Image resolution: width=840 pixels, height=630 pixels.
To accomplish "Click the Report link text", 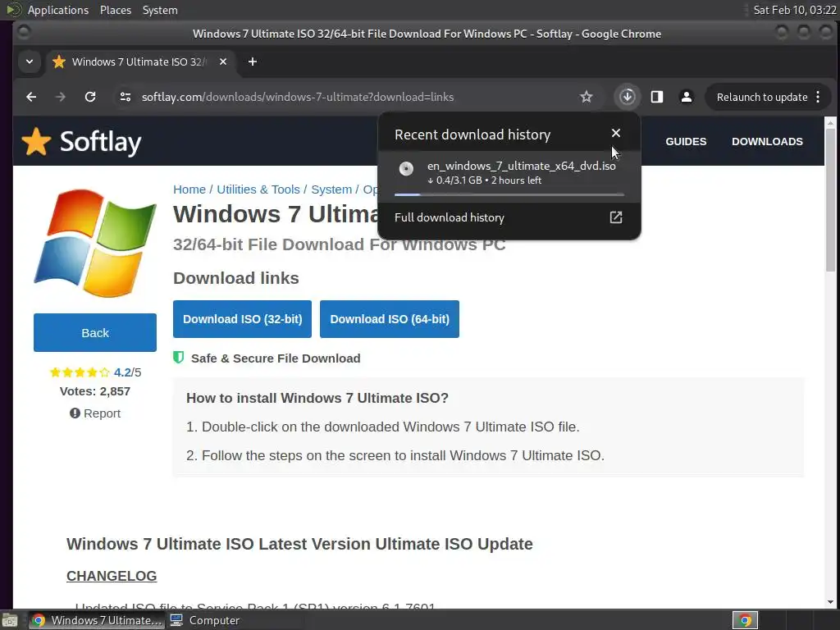I will pyautogui.click(x=102, y=413).
